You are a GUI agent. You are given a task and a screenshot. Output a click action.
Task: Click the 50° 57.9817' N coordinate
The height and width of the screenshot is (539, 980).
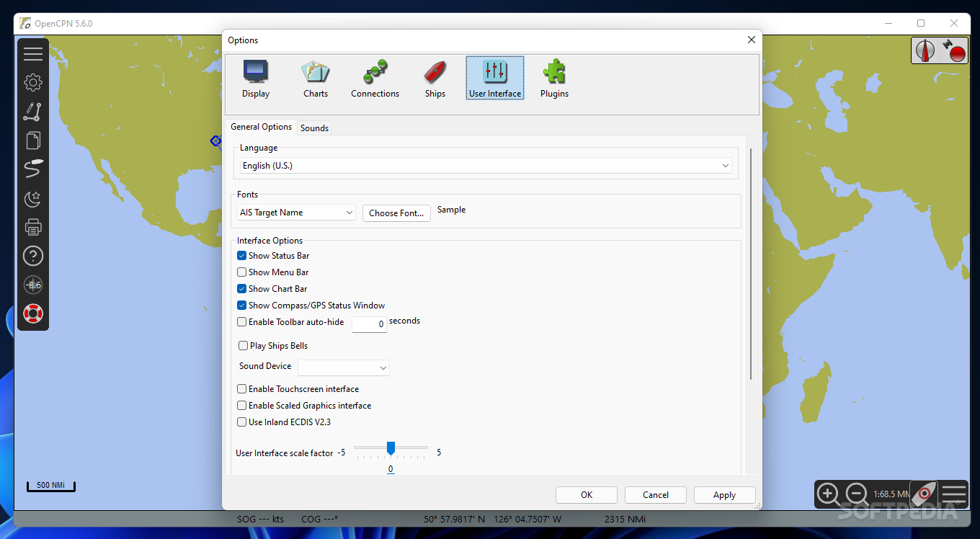[x=455, y=519]
